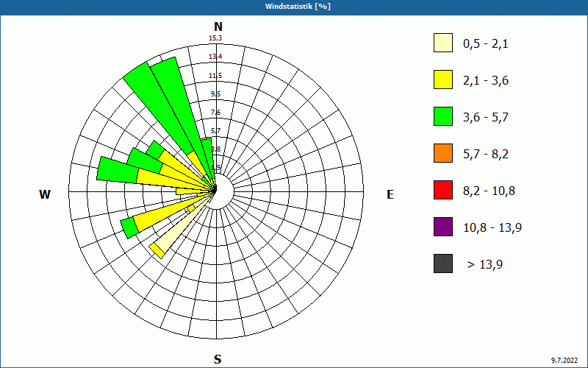Click the date 9.7.2022
Viewport: 588px width, 368px height.
[564, 361]
